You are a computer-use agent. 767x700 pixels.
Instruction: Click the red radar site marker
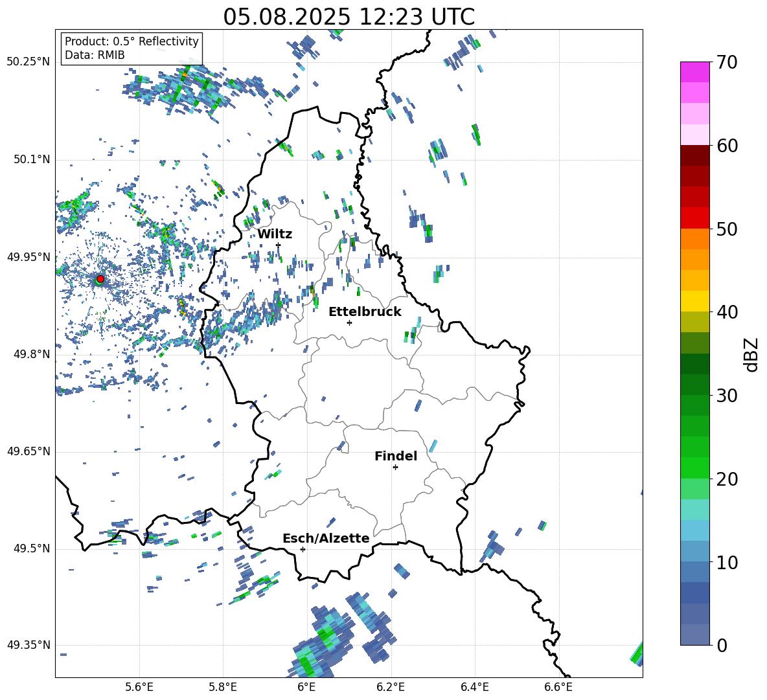100,279
